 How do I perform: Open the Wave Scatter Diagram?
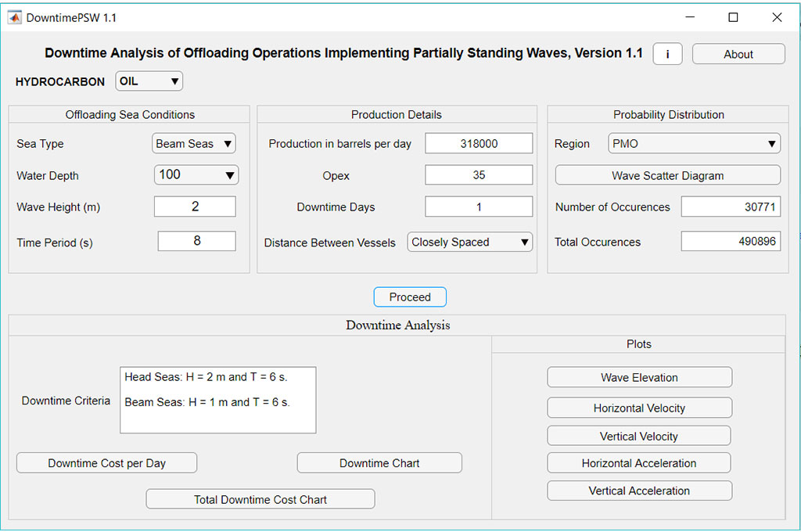tap(667, 175)
